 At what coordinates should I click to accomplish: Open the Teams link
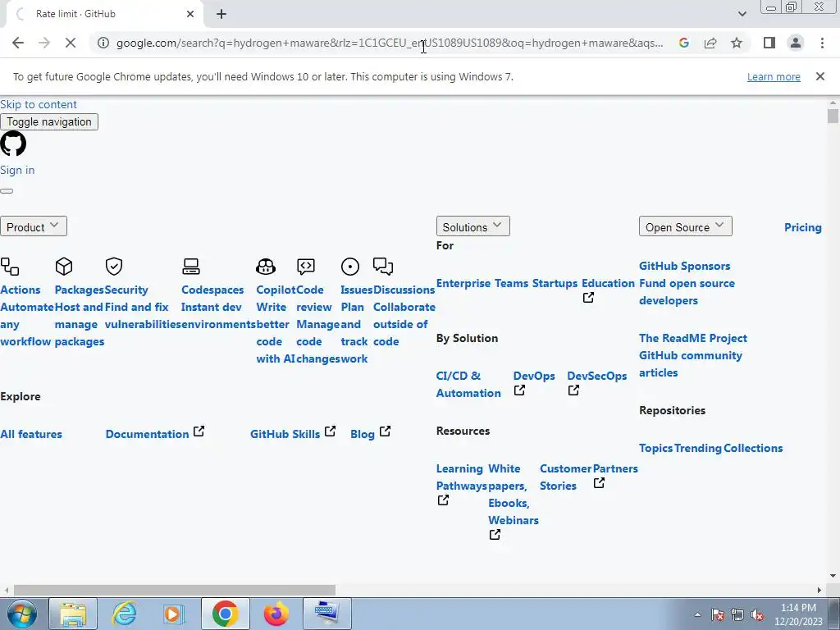pyautogui.click(x=511, y=283)
